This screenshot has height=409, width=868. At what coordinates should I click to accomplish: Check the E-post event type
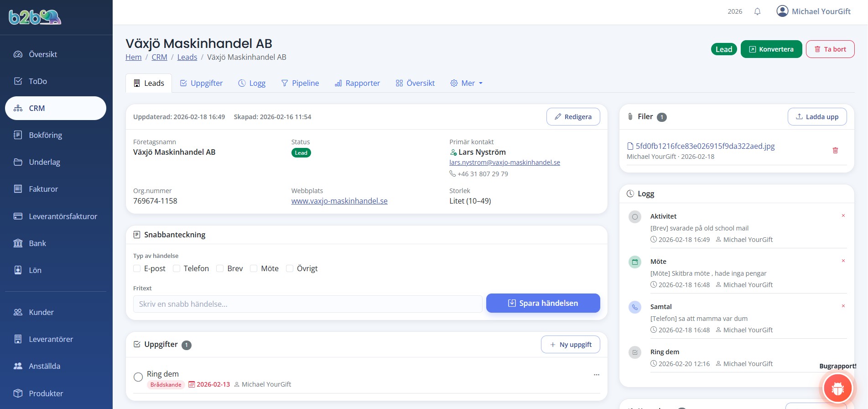pos(137,268)
